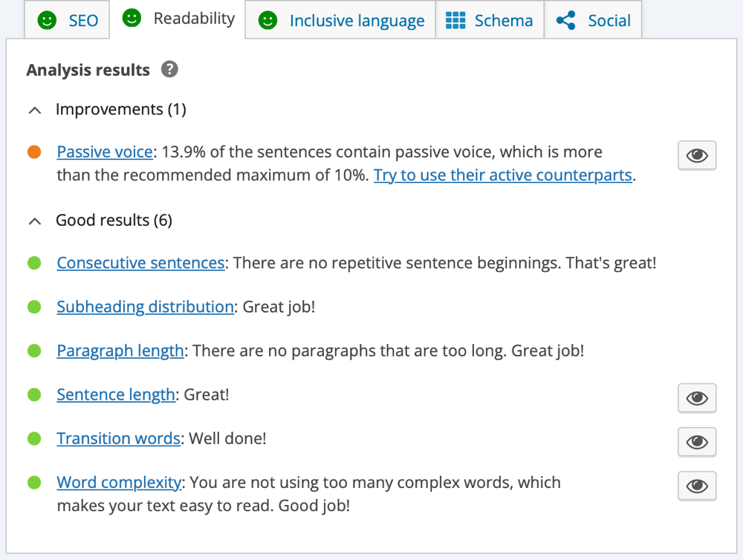Image resolution: width=743 pixels, height=560 pixels.
Task: Click the Readability smiley face icon
Action: coord(132,18)
